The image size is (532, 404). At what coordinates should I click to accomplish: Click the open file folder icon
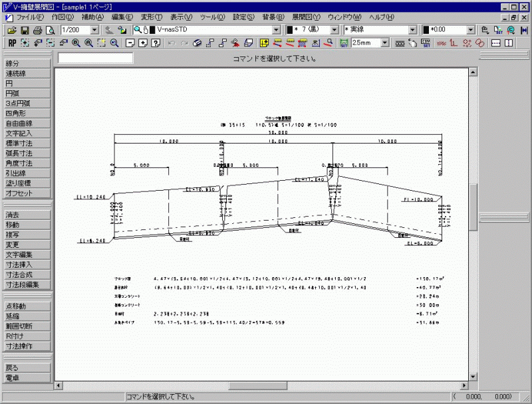click(x=11, y=30)
